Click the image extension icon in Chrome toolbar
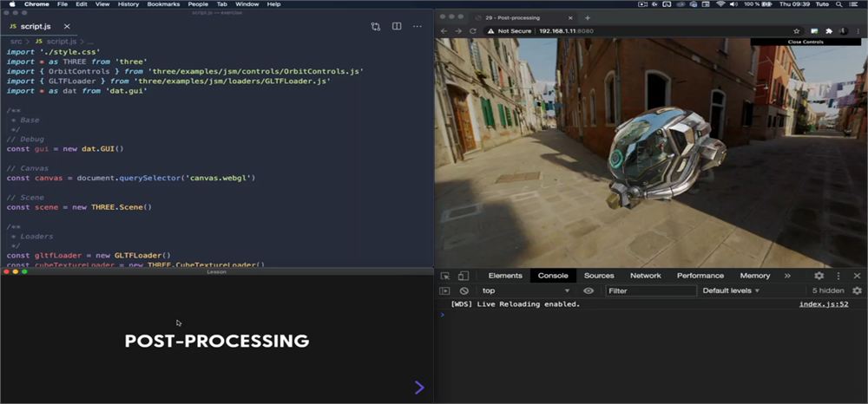The image size is (868, 404). pyautogui.click(x=814, y=31)
